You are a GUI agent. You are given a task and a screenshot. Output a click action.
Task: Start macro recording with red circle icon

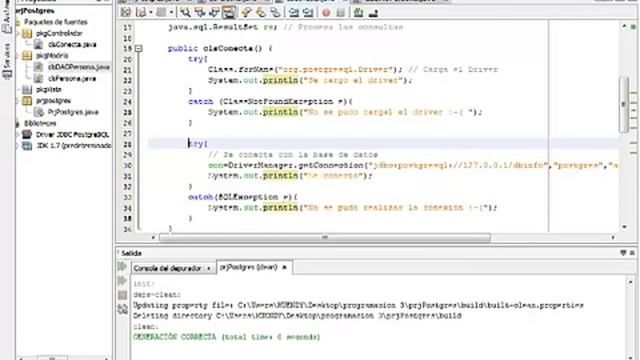click(x=326, y=13)
